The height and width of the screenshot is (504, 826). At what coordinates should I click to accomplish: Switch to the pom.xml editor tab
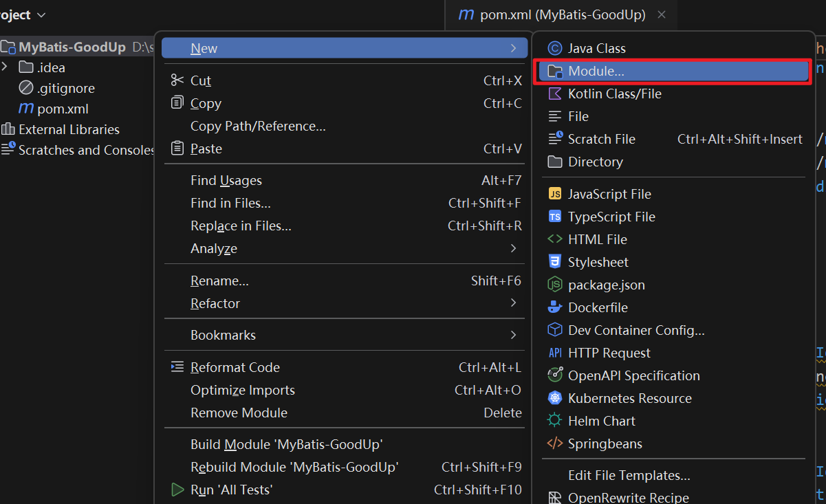(x=552, y=14)
